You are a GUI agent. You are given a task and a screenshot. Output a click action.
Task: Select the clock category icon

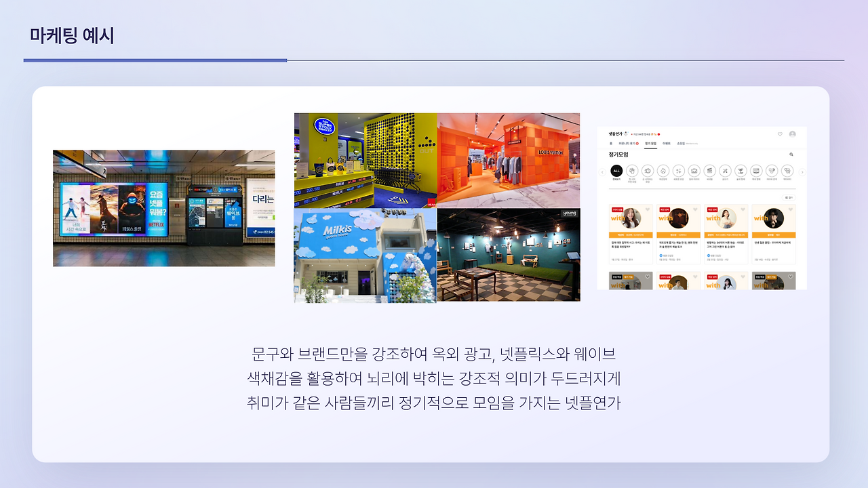(648, 171)
